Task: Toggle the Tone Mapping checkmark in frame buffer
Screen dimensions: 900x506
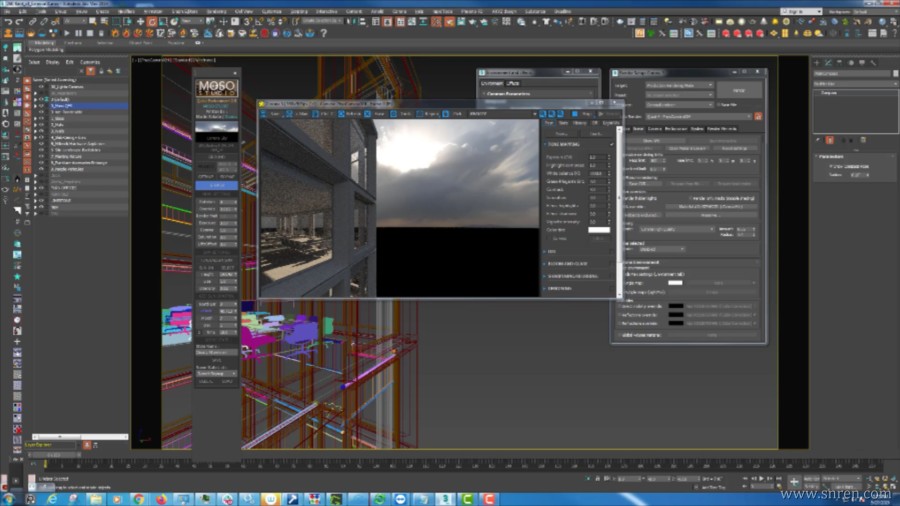Action: point(611,145)
